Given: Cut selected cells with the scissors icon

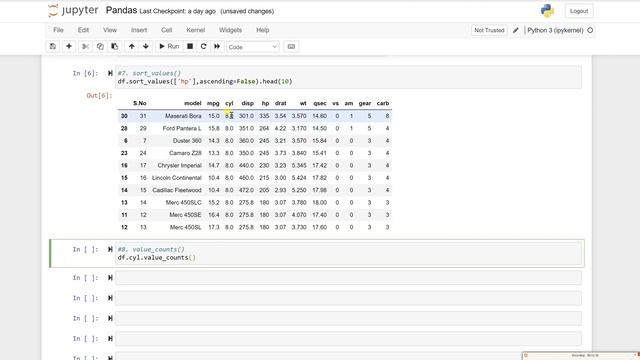Looking at the screenshot, I should point(85,47).
